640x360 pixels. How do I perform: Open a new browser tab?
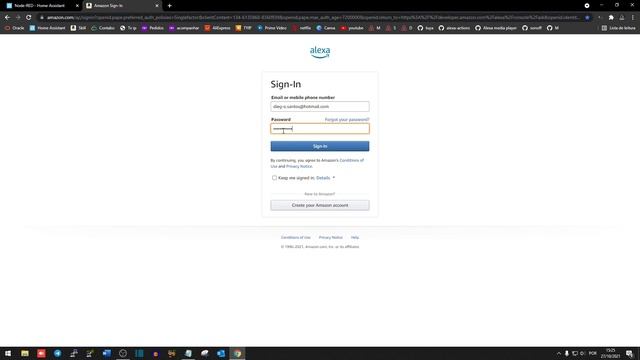click(x=169, y=6)
